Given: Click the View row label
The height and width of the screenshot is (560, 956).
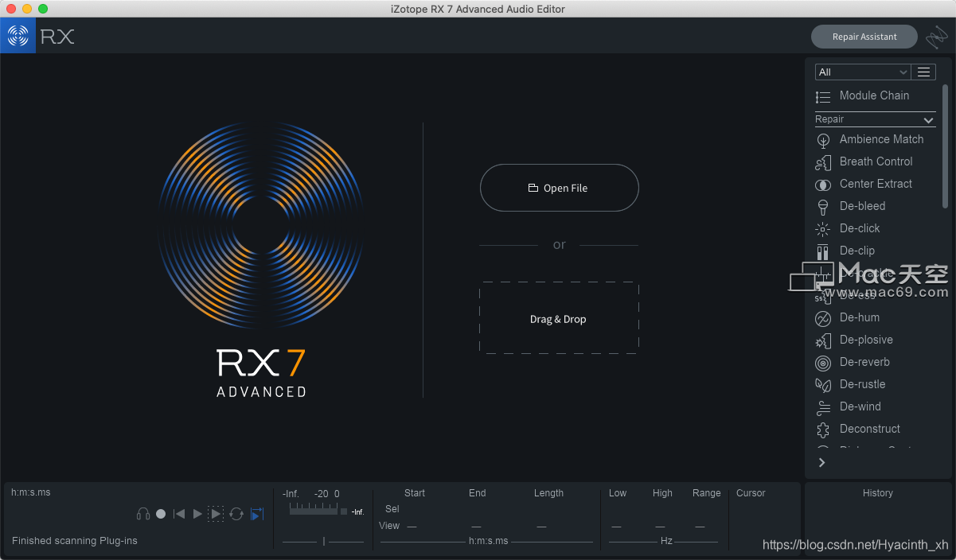Looking at the screenshot, I should pyautogui.click(x=389, y=526).
